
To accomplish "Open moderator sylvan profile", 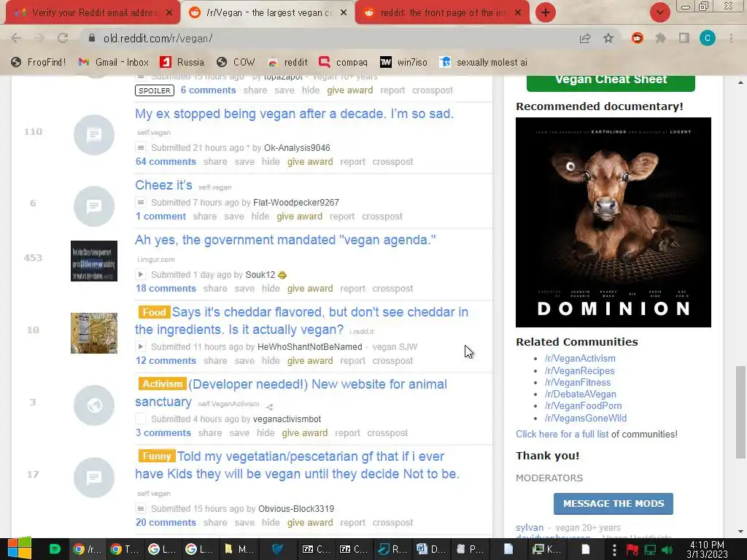I will coord(530,528).
